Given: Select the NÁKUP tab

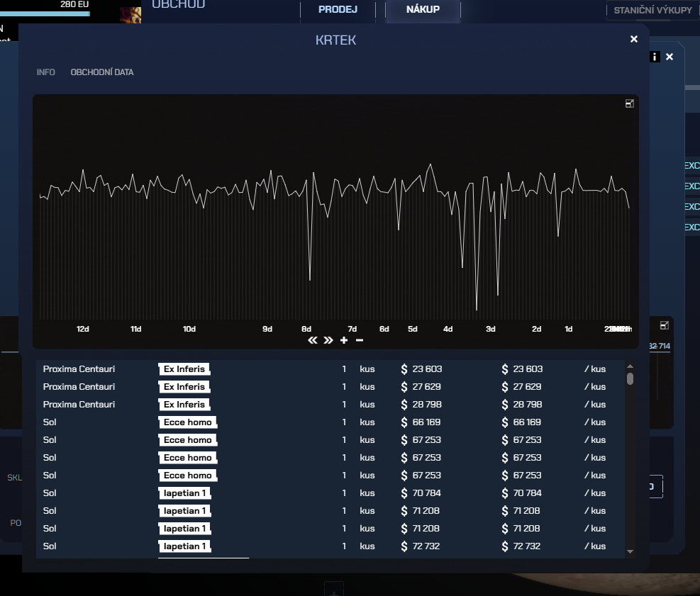Looking at the screenshot, I should (423, 10).
